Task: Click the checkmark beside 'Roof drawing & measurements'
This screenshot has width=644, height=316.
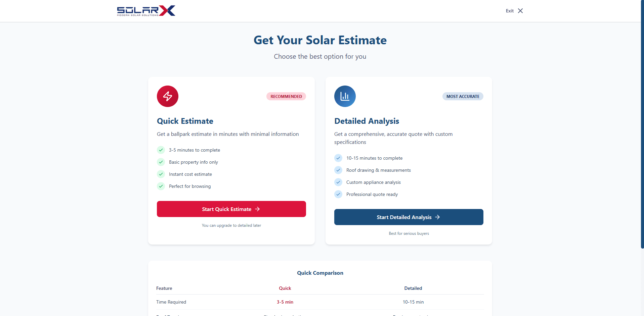Action: (x=338, y=170)
